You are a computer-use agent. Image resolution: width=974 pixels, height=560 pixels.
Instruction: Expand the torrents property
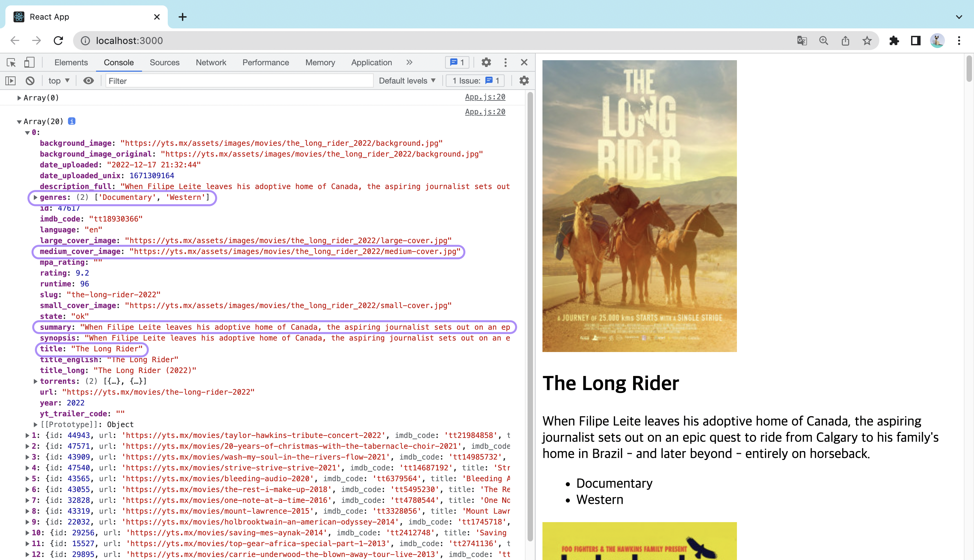(x=36, y=381)
